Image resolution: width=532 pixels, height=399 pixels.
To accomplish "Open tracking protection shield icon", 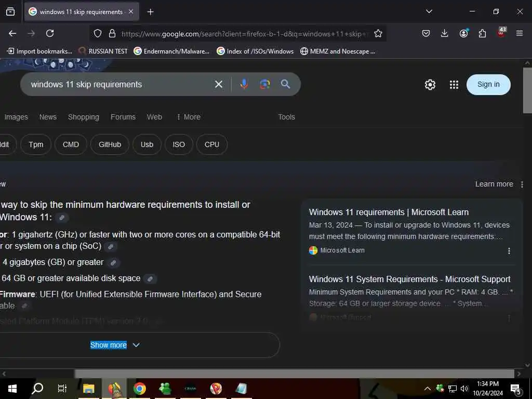I will pos(98,34).
